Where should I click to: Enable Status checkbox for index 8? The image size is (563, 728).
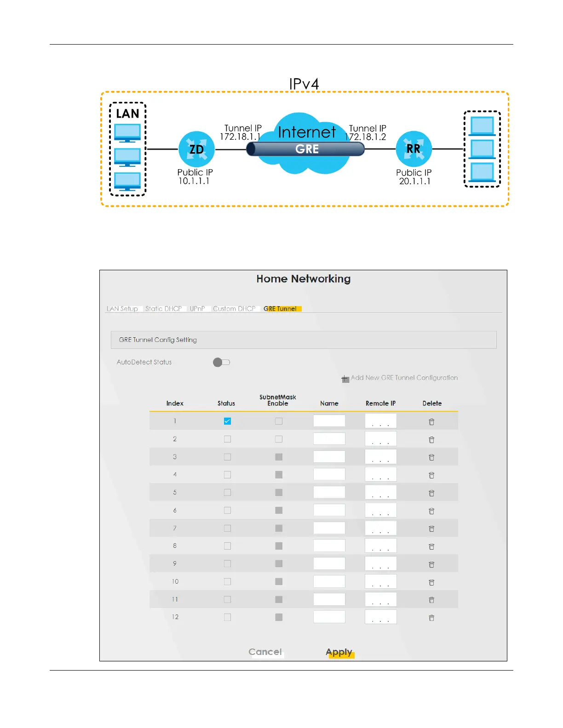227,546
